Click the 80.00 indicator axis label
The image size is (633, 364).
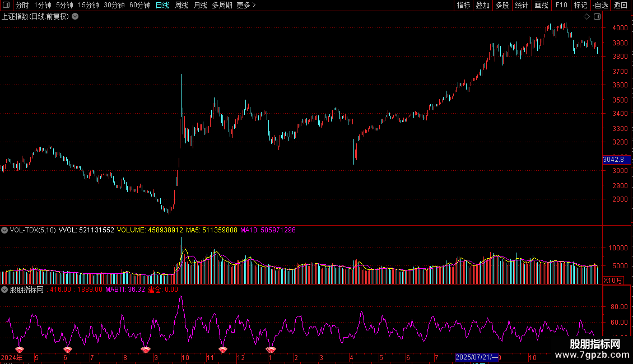pos(619,307)
